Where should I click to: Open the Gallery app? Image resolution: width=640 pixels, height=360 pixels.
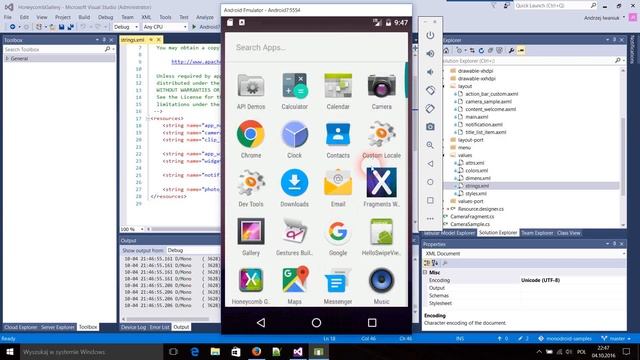(251, 237)
